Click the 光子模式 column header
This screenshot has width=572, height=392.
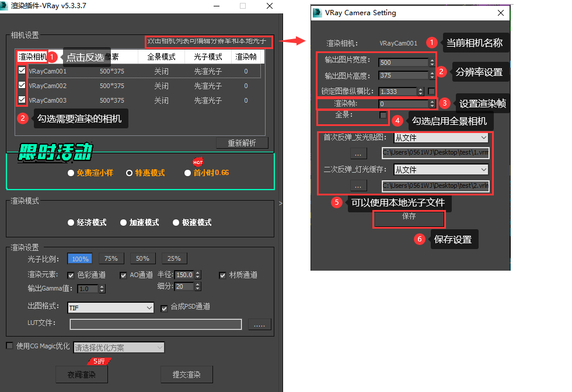click(x=208, y=57)
